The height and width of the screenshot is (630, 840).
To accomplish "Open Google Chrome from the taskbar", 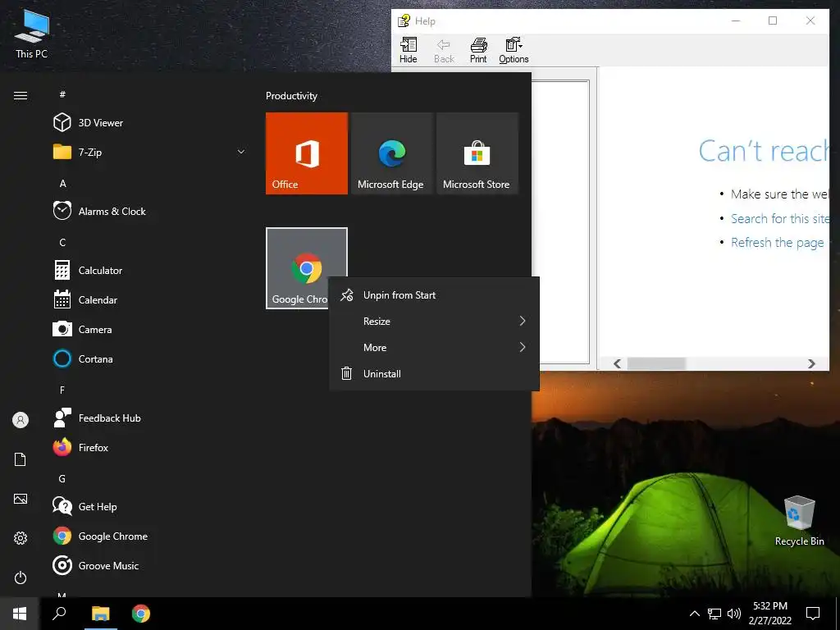I will click(x=141, y=614).
